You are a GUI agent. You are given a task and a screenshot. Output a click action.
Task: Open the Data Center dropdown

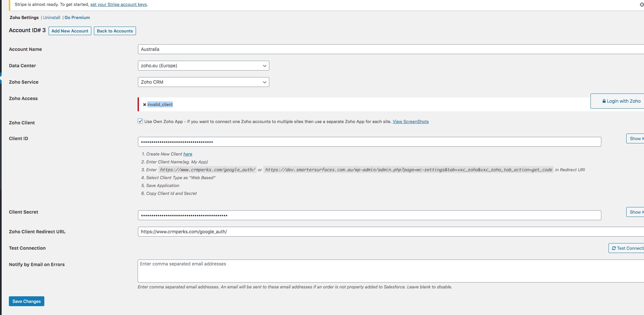(203, 66)
